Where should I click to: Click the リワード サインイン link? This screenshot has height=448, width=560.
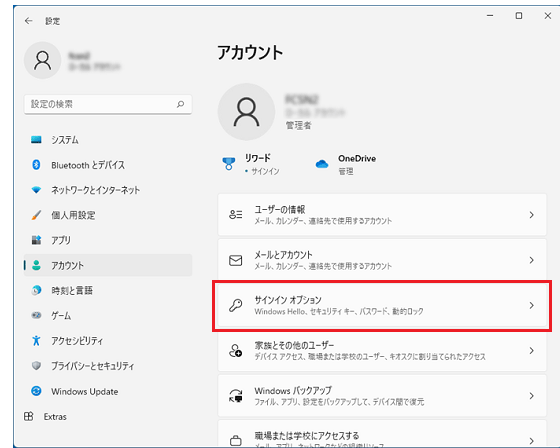[265, 171]
